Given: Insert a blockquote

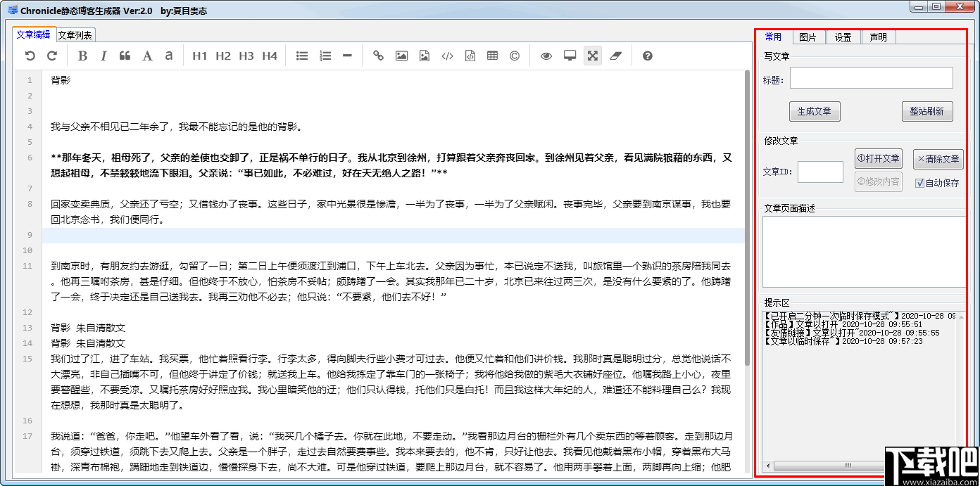Looking at the screenshot, I should [x=125, y=56].
